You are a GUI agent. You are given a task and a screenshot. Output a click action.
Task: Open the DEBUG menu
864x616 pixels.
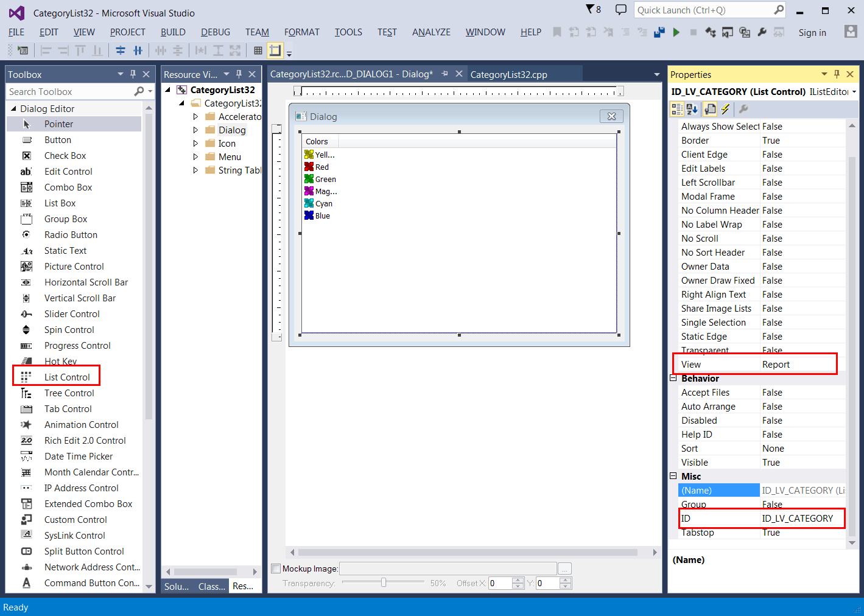(216, 32)
